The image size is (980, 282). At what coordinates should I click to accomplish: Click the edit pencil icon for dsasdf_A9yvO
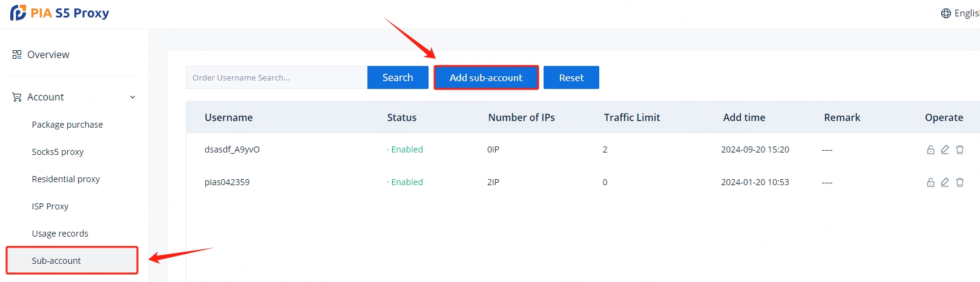point(945,149)
